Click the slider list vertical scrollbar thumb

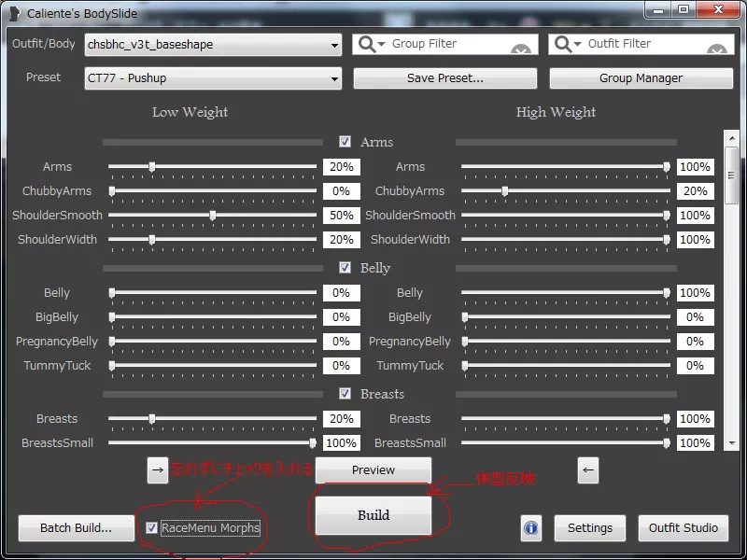732,175
